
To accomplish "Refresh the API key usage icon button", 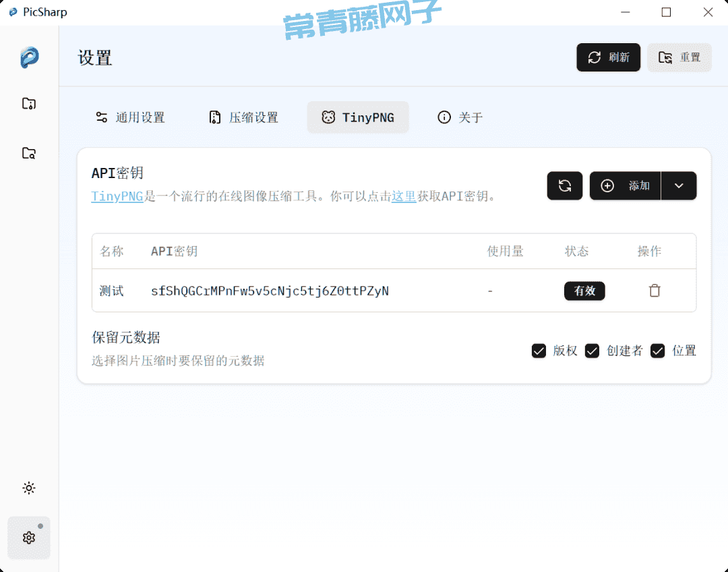I will [x=565, y=186].
